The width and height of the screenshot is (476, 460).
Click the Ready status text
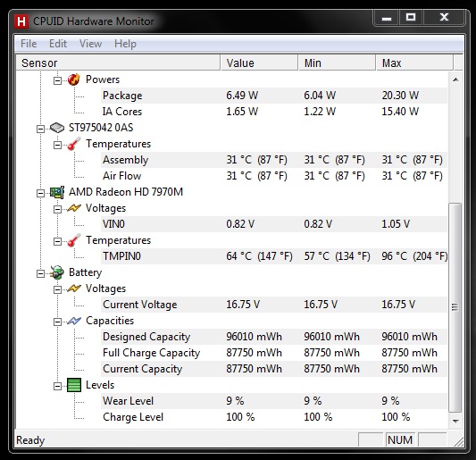tap(30, 440)
